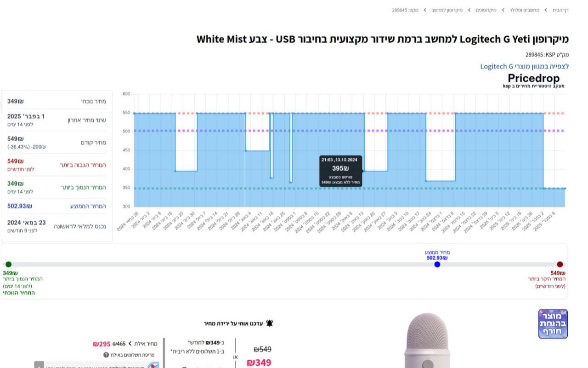Click the '23 במאי 2024' first stocked date
The height and width of the screenshot is (368, 588).
pyautogui.click(x=26, y=223)
